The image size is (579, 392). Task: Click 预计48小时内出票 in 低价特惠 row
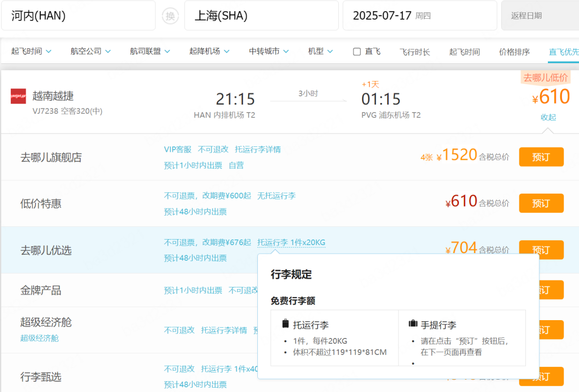coord(195,212)
